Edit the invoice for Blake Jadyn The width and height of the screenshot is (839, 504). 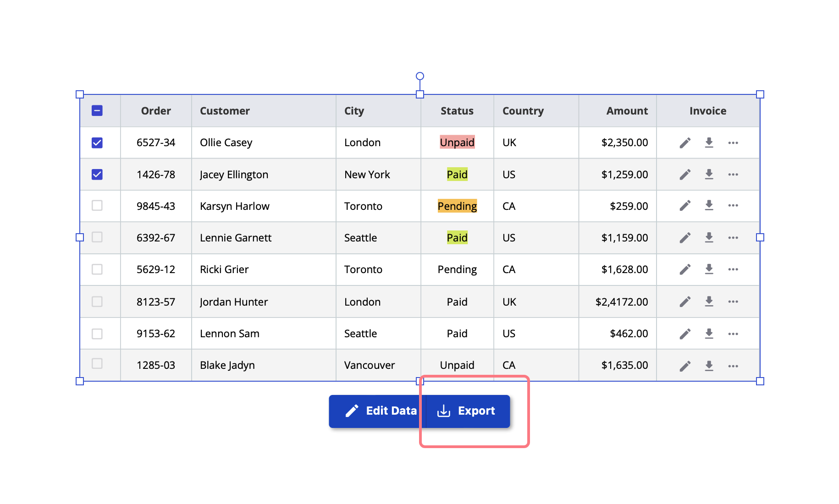click(685, 365)
